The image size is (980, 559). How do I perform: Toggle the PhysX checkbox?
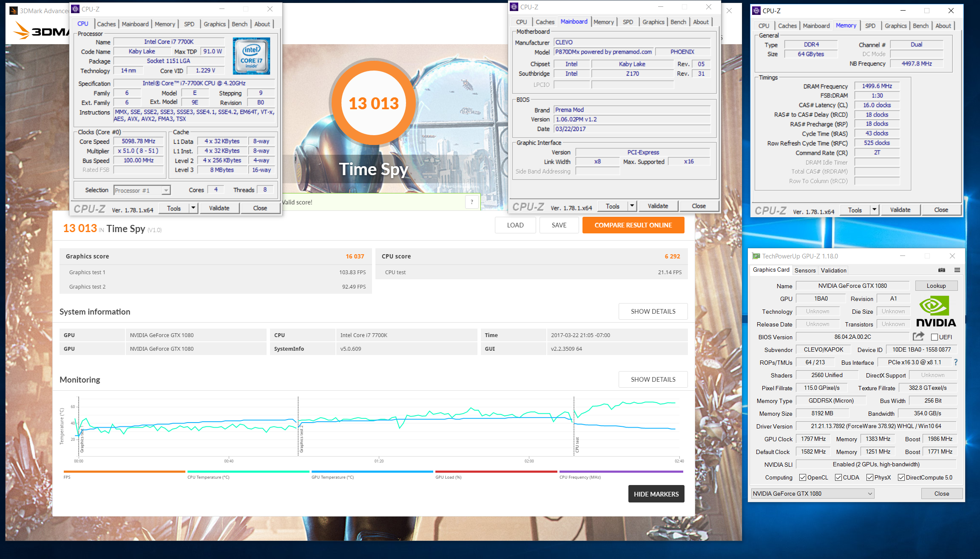pos(870,477)
